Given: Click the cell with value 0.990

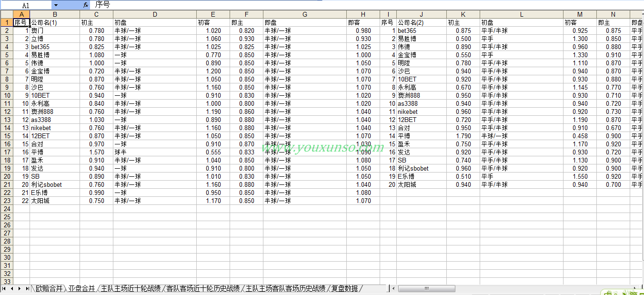Looking at the screenshot, I should [97, 193].
